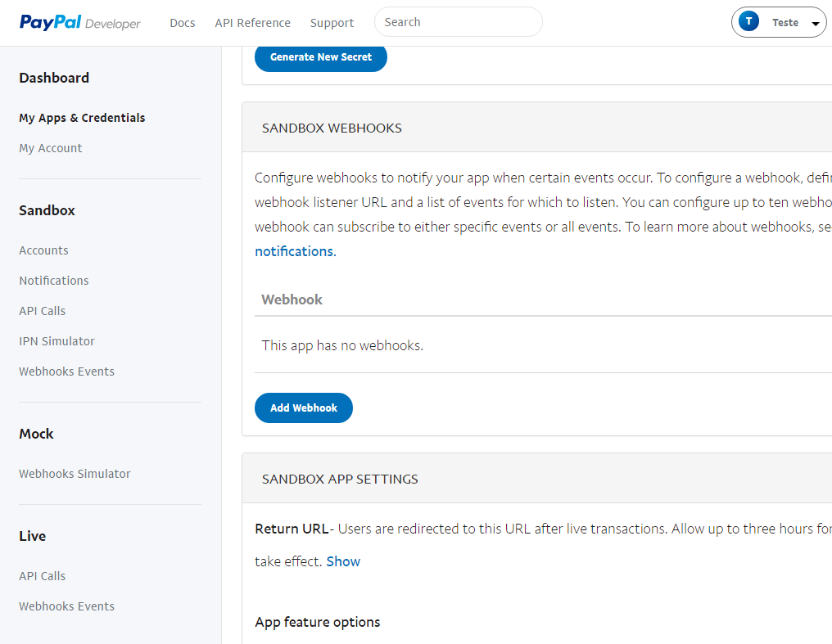Open Webhooks Events under Sandbox

point(67,371)
